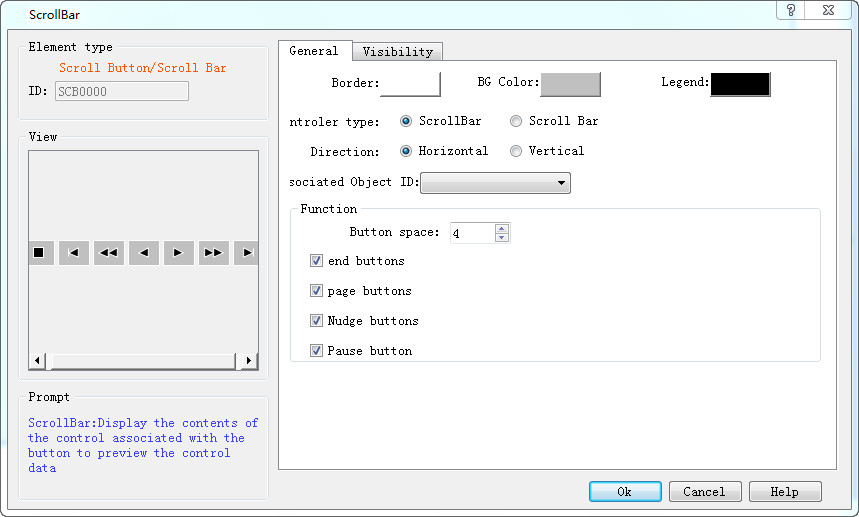Click the Ok button

pos(625,491)
